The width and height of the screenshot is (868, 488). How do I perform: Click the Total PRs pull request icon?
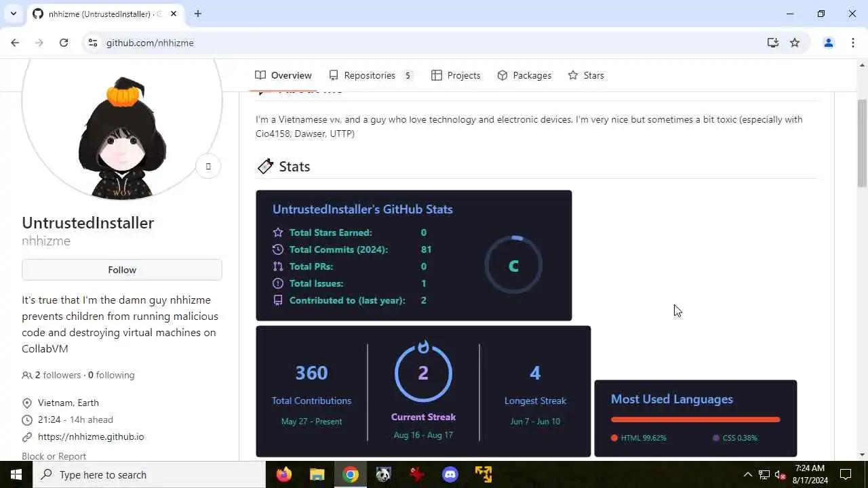point(277,266)
